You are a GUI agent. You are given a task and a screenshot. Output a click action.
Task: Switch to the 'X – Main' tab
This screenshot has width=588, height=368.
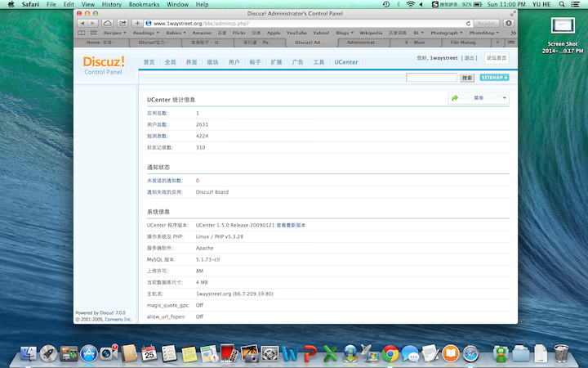point(415,43)
